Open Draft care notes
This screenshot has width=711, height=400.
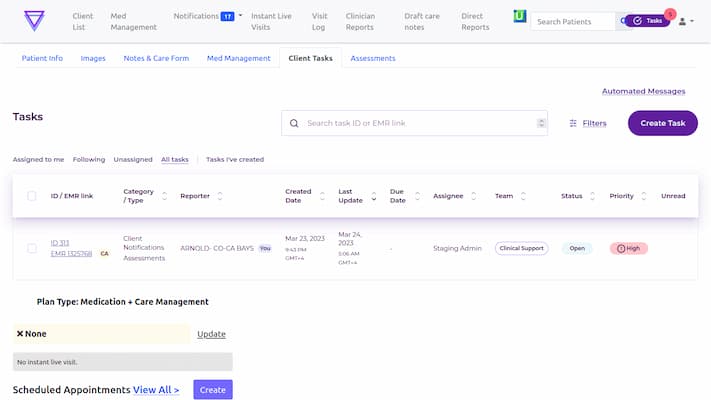click(x=422, y=21)
